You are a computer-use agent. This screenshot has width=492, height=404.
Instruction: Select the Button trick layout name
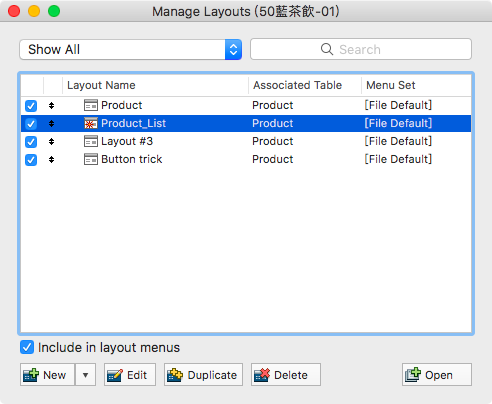132,159
